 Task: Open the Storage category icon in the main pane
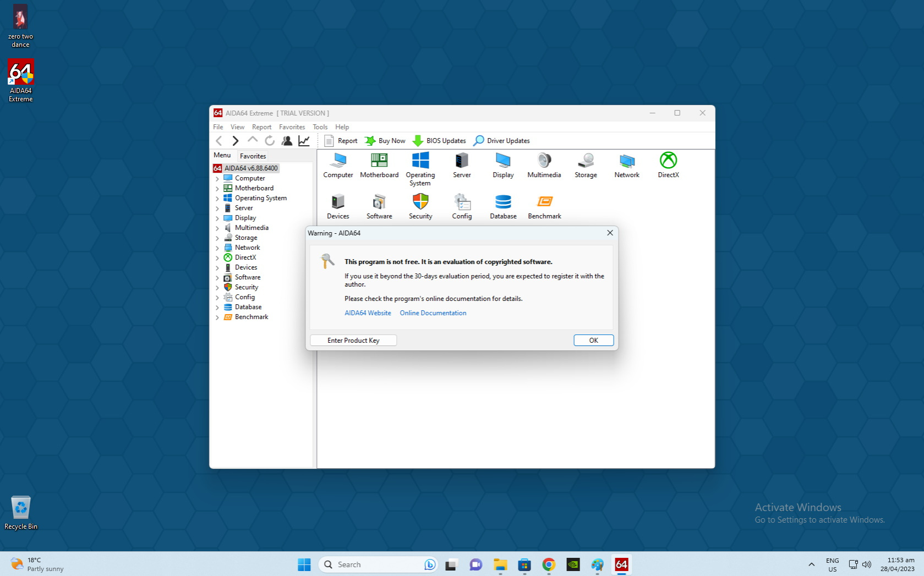pyautogui.click(x=586, y=165)
